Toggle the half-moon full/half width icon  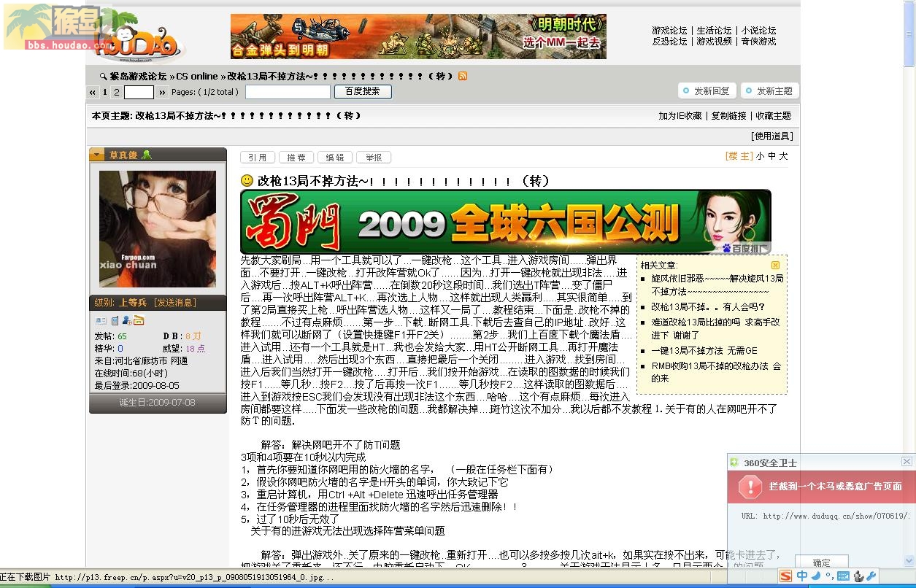816,576
